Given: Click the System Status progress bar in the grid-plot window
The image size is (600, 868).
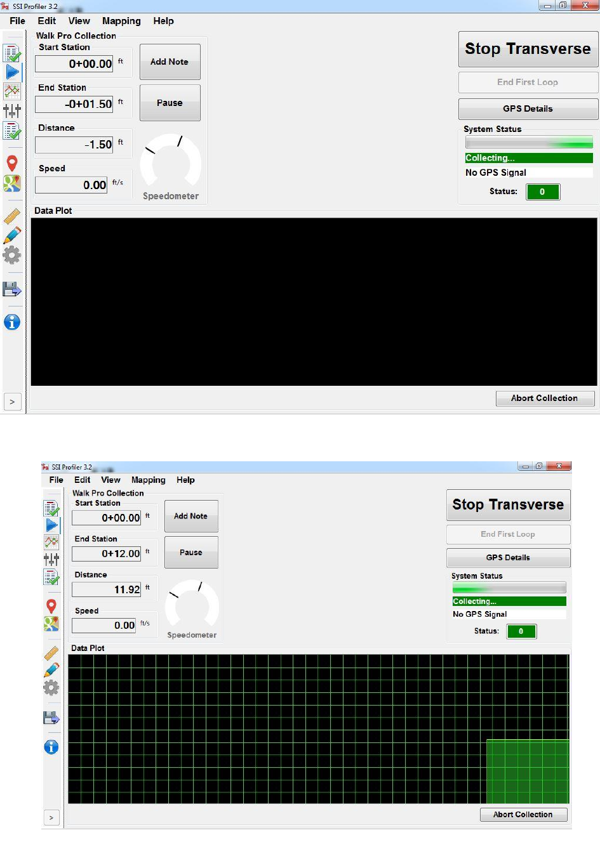Looking at the screenshot, I should pyautogui.click(x=509, y=588).
